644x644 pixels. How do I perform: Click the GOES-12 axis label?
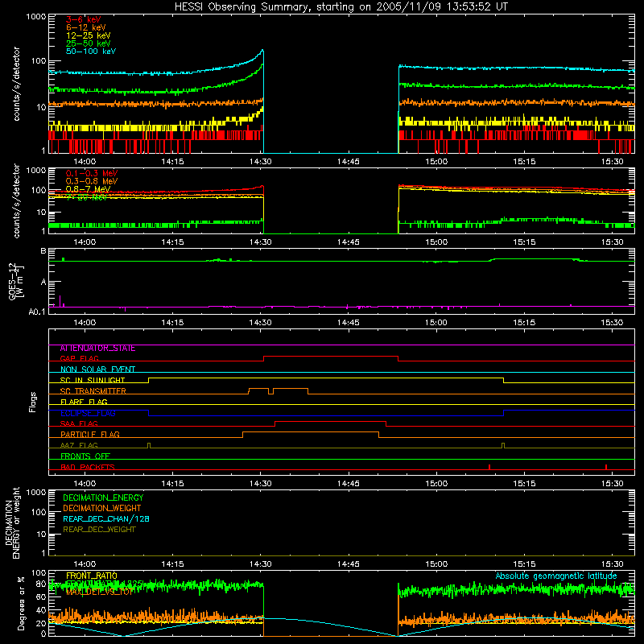click(x=15, y=282)
